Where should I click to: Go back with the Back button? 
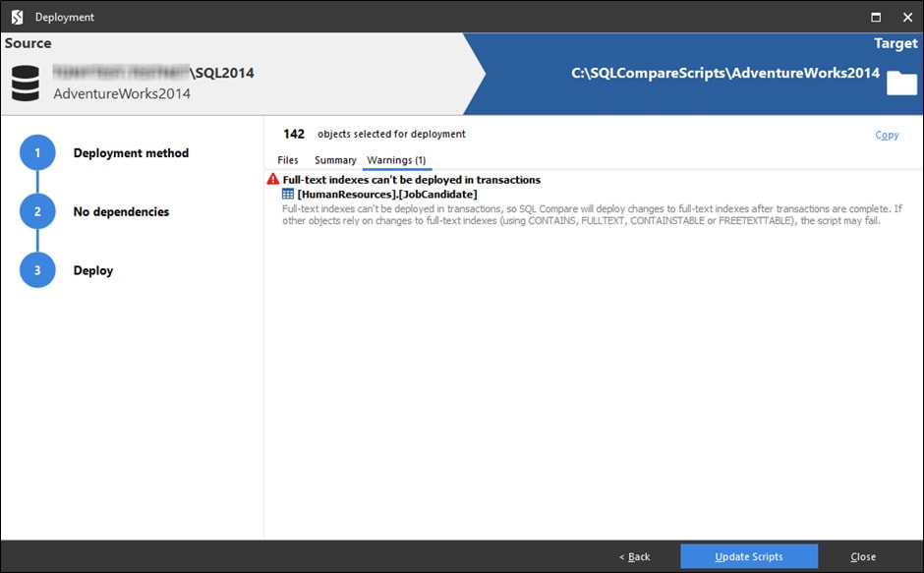point(634,556)
